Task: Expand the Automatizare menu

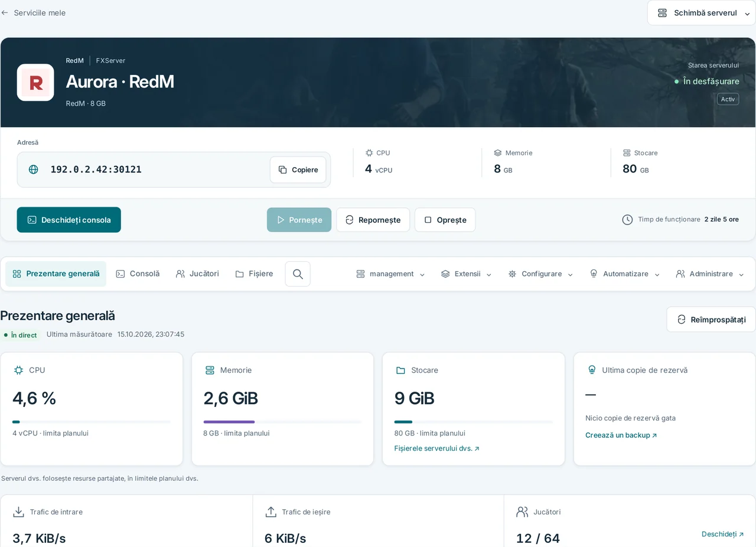Action: 625,274
